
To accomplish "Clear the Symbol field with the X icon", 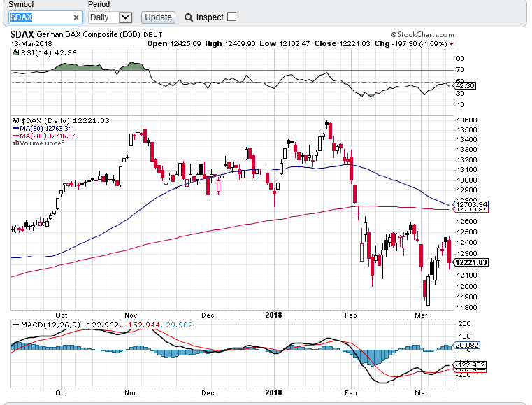I will [x=76, y=17].
